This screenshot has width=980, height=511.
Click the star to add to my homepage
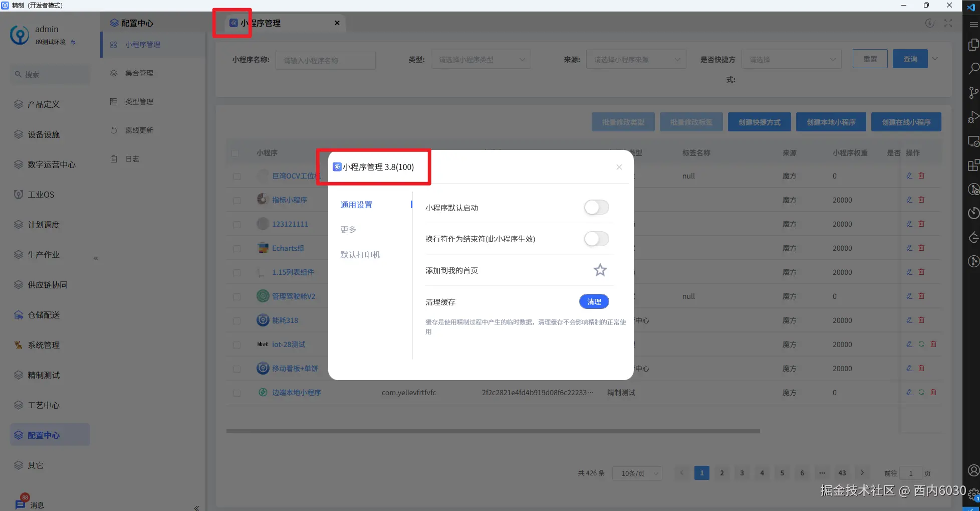pyautogui.click(x=600, y=270)
